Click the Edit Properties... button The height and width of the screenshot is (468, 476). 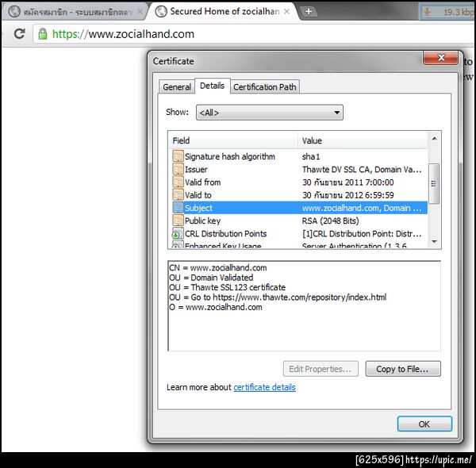coord(321,369)
